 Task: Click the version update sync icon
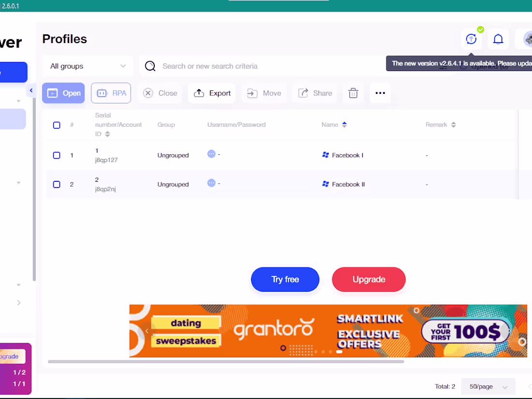tap(471, 39)
